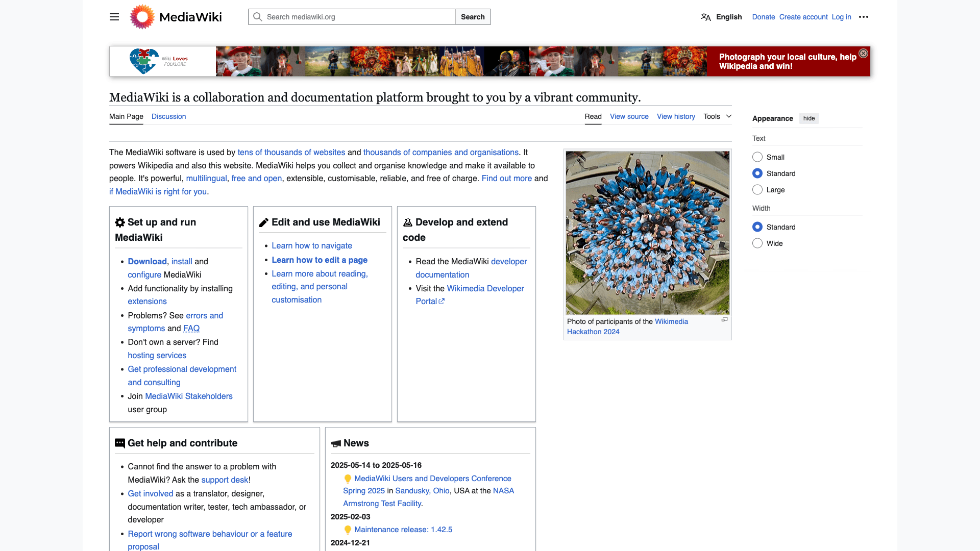This screenshot has height=551, width=980.
Task: Click the gear icon beside Set up and run
Action: tap(120, 222)
